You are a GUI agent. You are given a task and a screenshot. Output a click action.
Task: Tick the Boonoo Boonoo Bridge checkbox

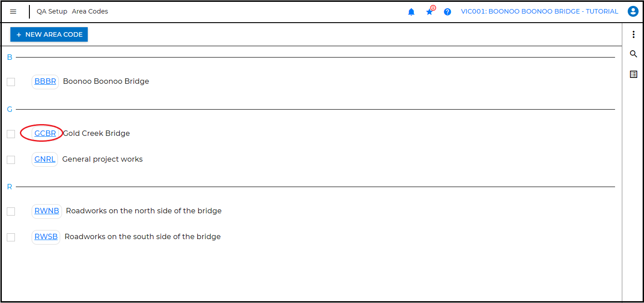(x=11, y=82)
